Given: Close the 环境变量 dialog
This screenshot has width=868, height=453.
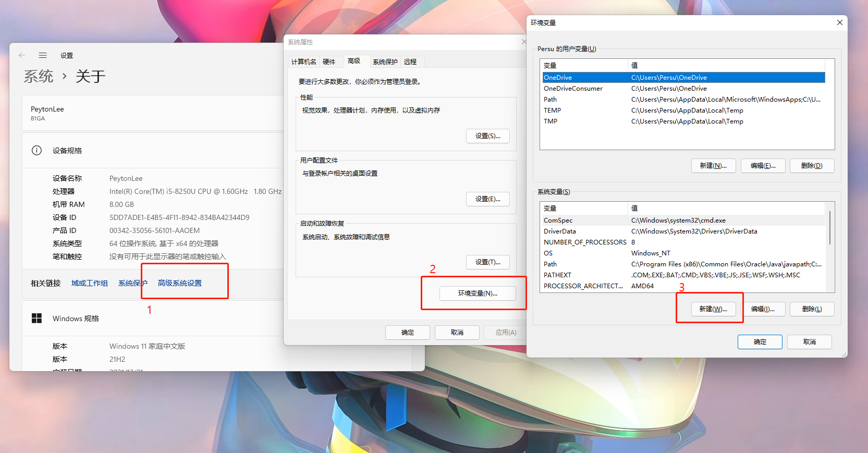Looking at the screenshot, I should click(x=839, y=22).
